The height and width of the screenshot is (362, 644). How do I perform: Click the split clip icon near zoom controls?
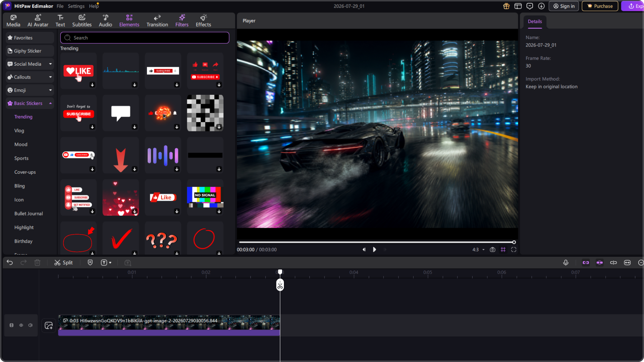coord(613,263)
